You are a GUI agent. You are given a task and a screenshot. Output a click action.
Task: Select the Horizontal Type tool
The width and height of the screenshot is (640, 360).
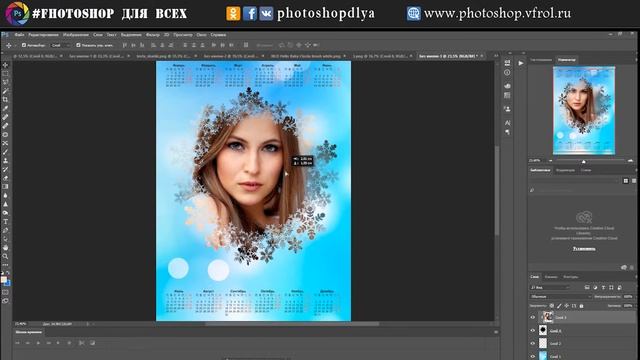[5, 222]
